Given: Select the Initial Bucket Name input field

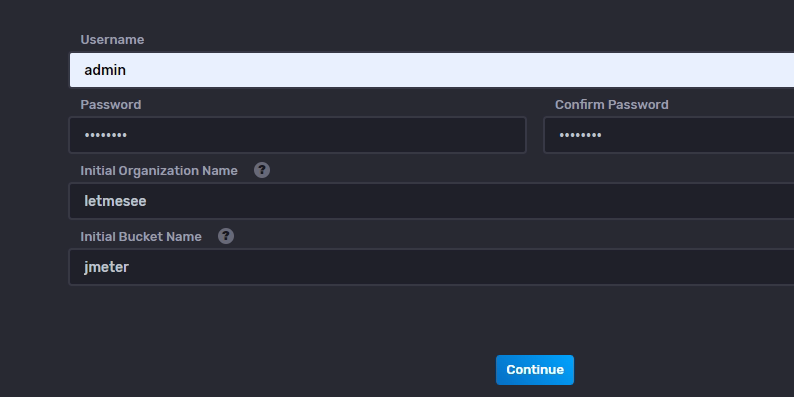Looking at the screenshot, I should point(431,267).
